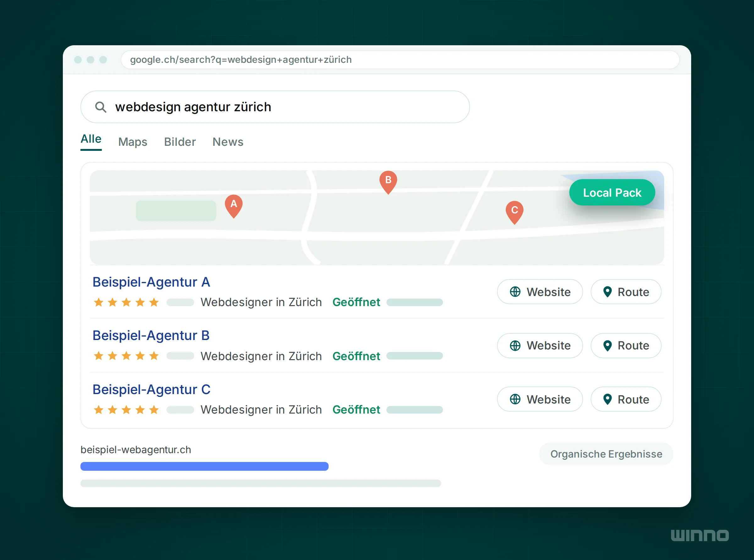The width and height of the screenshot is (754, 560).
Task: Click Webdesigner in Zürich under Agentur A
Action: (261, 302)
